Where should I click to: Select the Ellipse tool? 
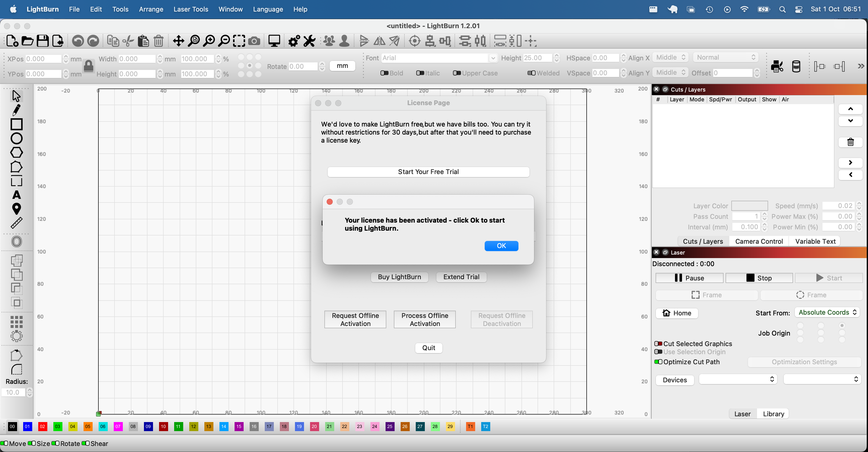point(17,138)
